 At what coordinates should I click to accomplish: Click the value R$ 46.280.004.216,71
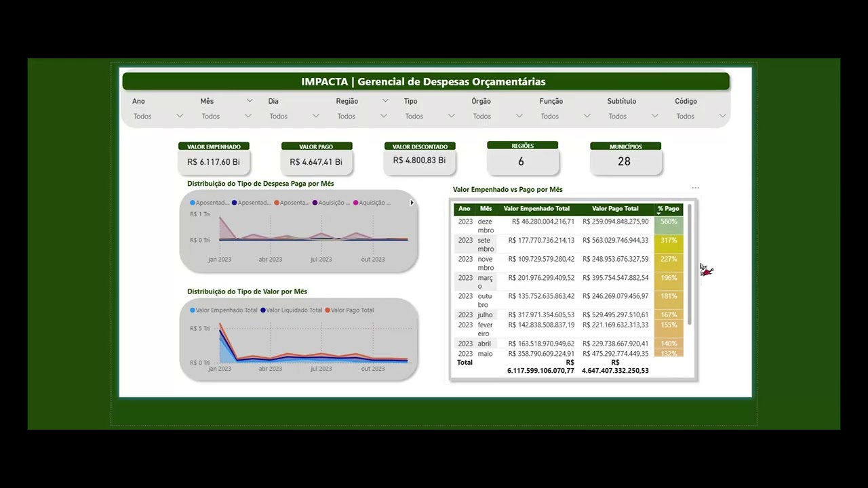tap(543, 222)
